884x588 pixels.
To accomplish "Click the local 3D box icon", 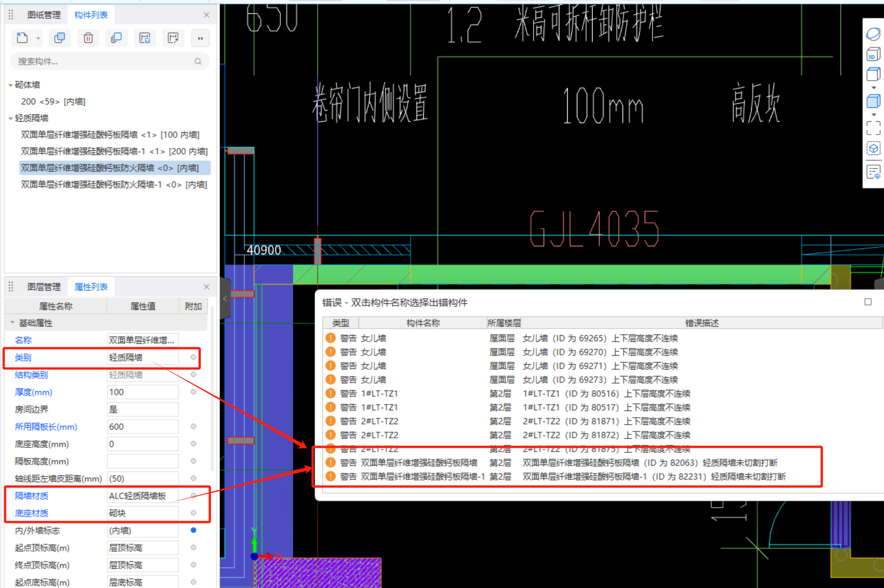I will tap(873, 148).
